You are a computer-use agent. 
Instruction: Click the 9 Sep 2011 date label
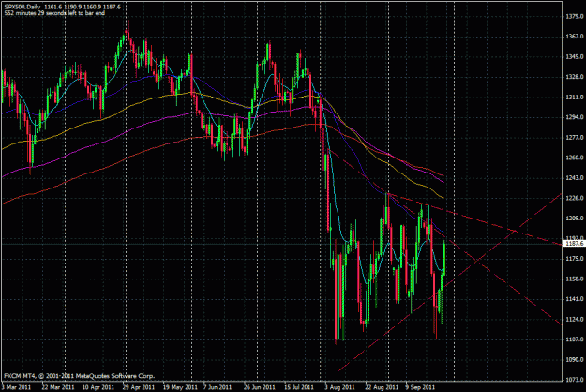coord(421,387)
